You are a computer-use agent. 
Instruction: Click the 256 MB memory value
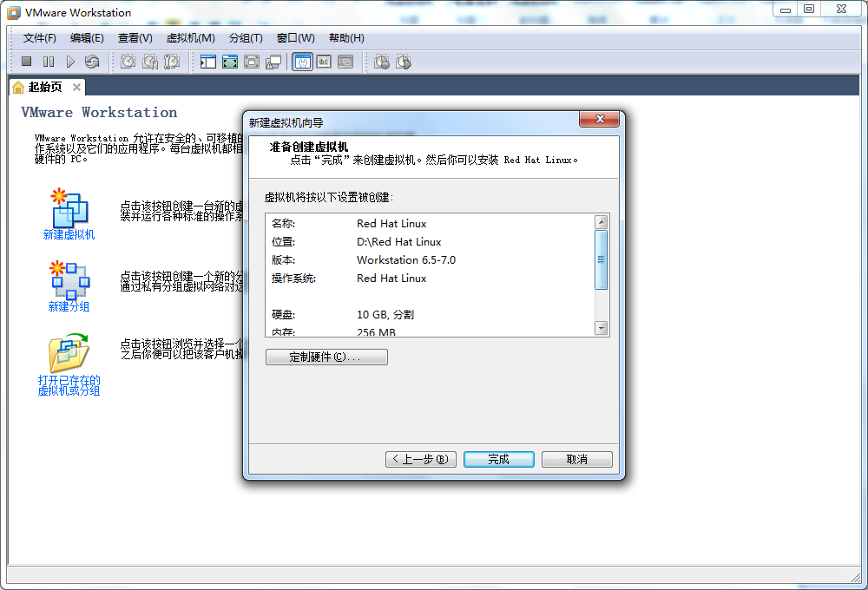click(x=376, y=332)
